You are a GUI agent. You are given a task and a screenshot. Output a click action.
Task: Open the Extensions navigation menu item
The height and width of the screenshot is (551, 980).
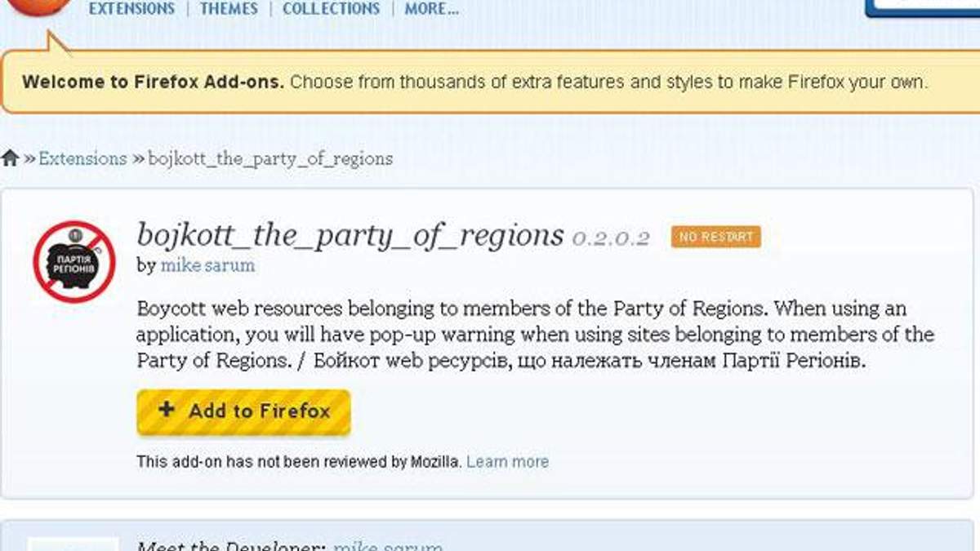coord(131,9)
